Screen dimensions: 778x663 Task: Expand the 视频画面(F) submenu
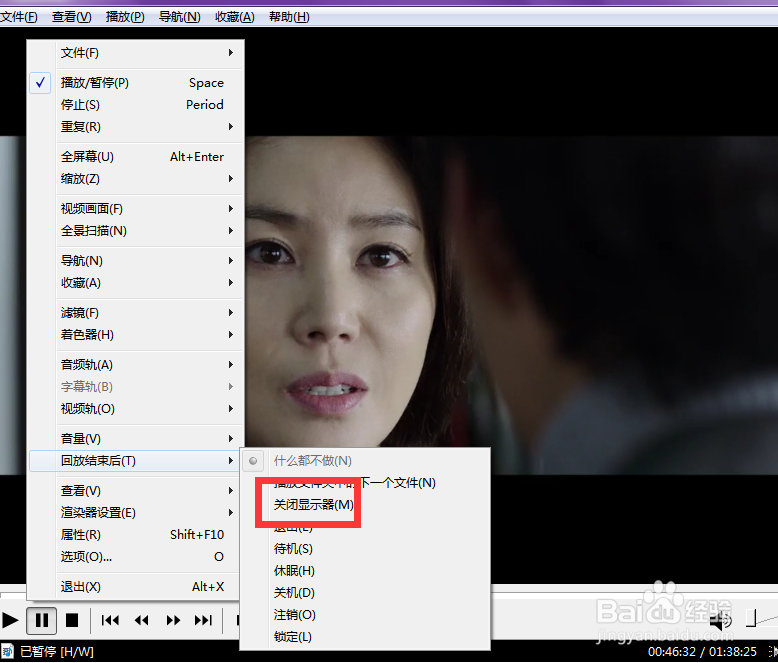point(136,208)
